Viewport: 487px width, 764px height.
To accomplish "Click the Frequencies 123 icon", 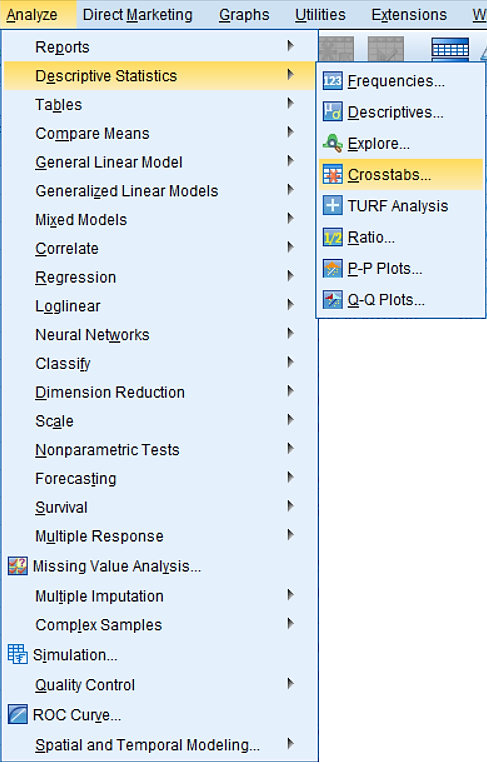I will coord(332,81).
